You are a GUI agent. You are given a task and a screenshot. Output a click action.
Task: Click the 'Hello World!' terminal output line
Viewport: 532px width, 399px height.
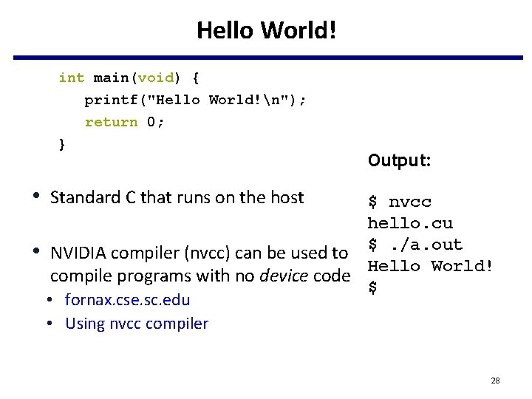click(430, 266)
